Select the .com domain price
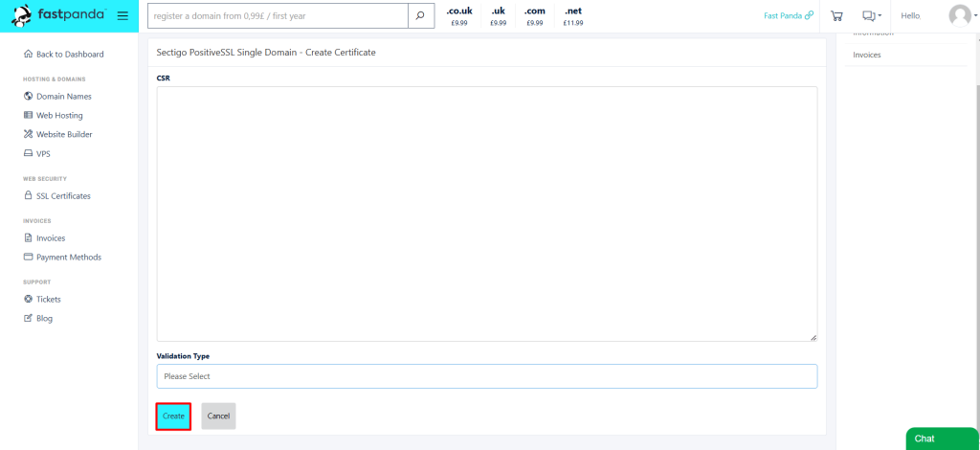The image size is (980, 450). pyautogui.click(x=534, y=16)
